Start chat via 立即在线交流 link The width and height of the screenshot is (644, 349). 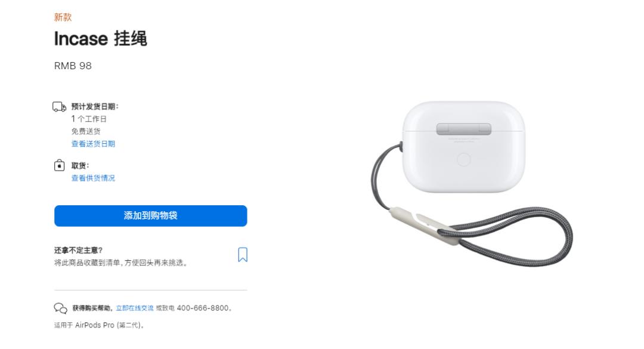point(135,308)
